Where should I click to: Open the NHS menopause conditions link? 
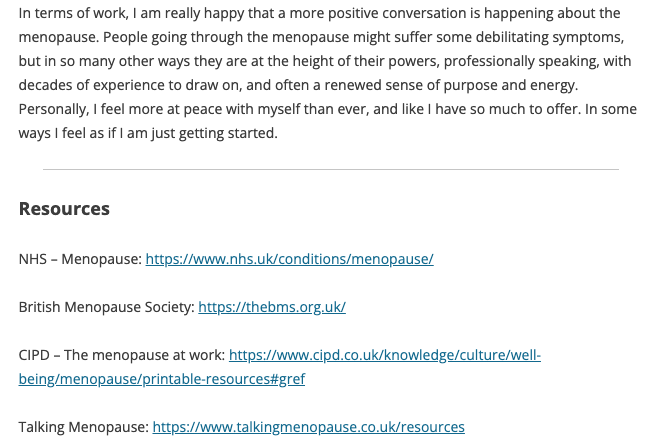coord(289,259)
